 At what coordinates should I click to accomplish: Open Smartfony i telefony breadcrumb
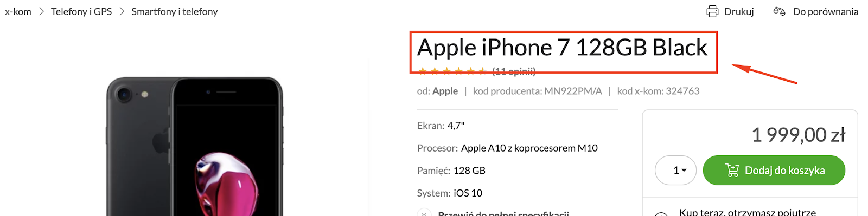(174, 11)
